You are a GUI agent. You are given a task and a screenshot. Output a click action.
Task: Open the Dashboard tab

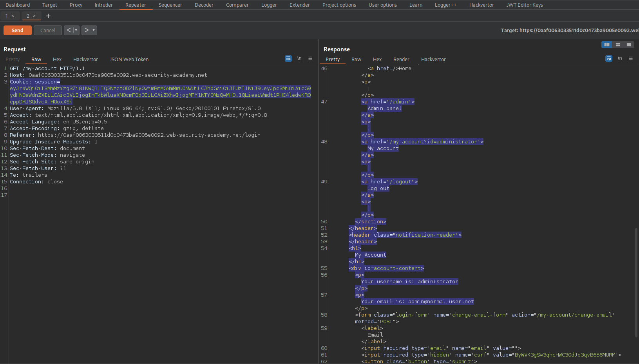[x=18, y=5]
